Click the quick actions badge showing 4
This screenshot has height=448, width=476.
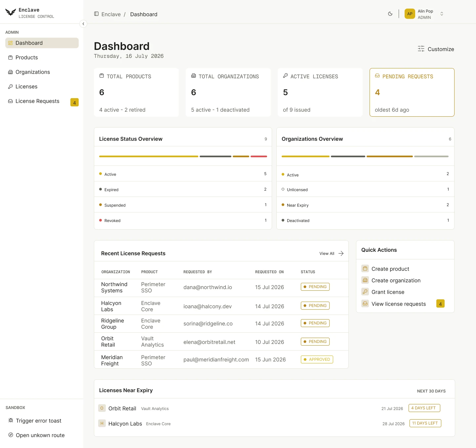pos(440,304)
